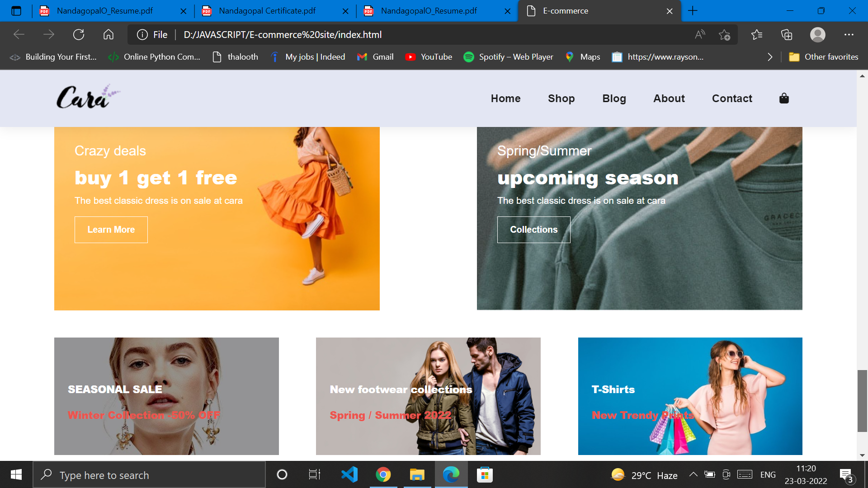Open Other favorites folder
This screenshot has width=868, height=488.
coord(823,57)
